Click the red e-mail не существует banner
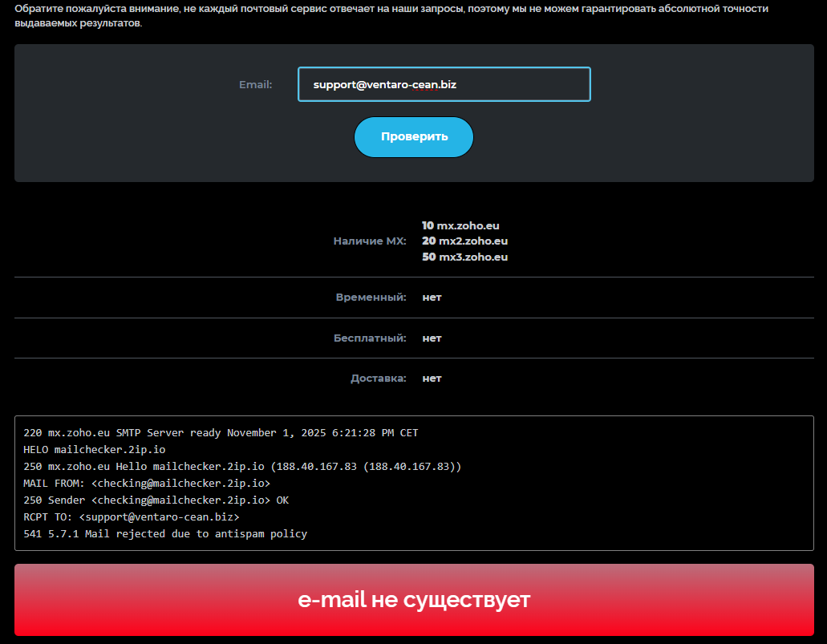827x644 pixels. (414, 600)
